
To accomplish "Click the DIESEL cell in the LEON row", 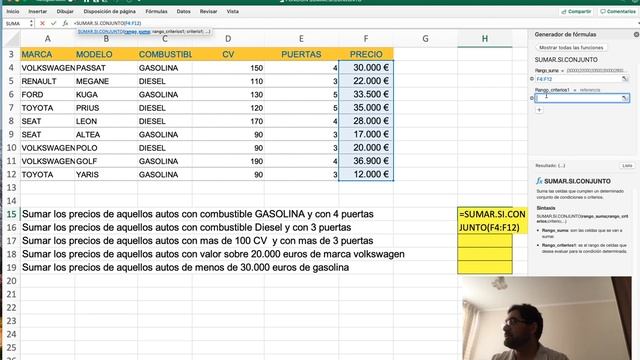I will (x=164, y=121).
